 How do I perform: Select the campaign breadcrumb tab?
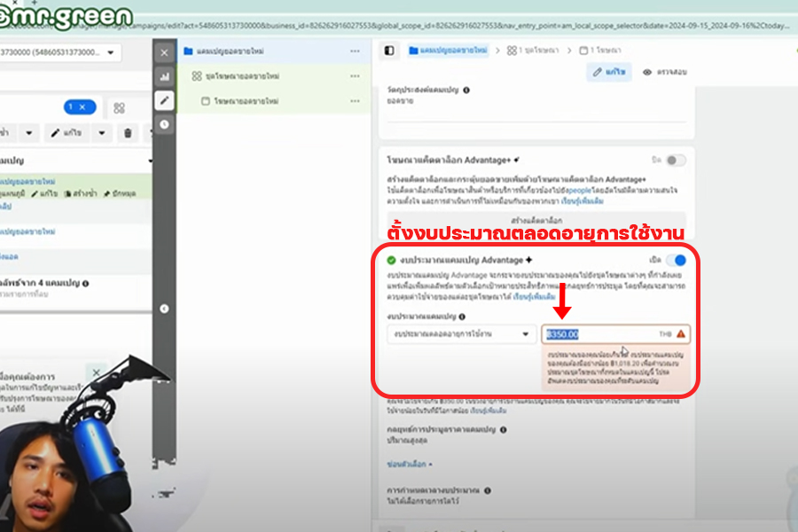pyautogui.click(x=448, y=51)
